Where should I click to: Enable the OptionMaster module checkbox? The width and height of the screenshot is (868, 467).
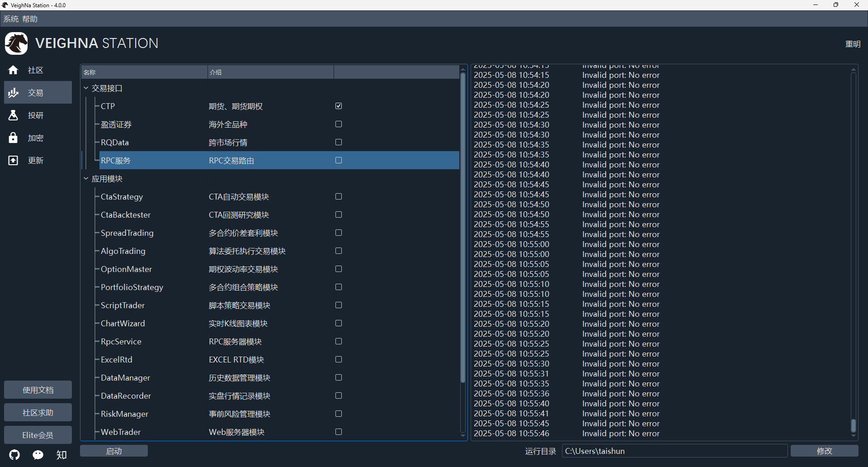(339, 269)
